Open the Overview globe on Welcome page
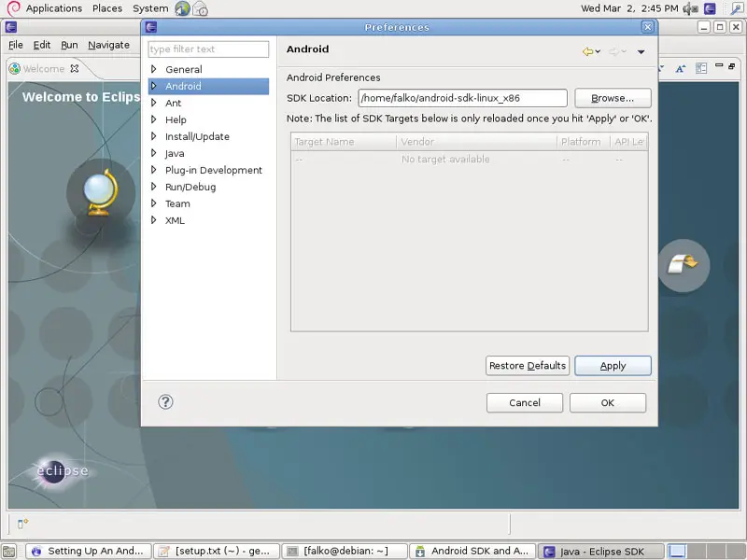This screenshot has height=560, width=747. pyautogui.click(x=100, y=193)
